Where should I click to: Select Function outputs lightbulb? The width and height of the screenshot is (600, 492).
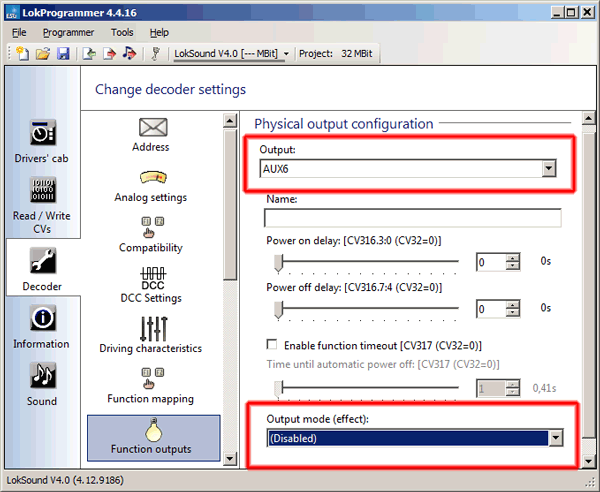[x=153, y=438]
